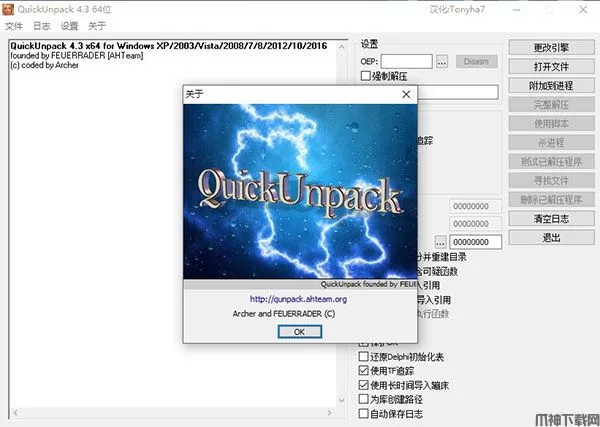Select the 'QuickUnpack 4.3 x64 for Windows' log line

coord(169,46)
